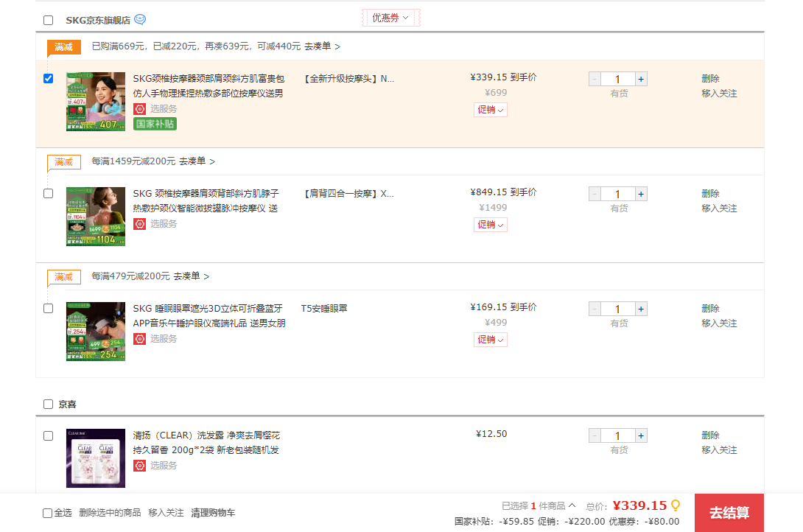Tick the SKG京东旗舰店 store checkbox

tap(49, 21)
